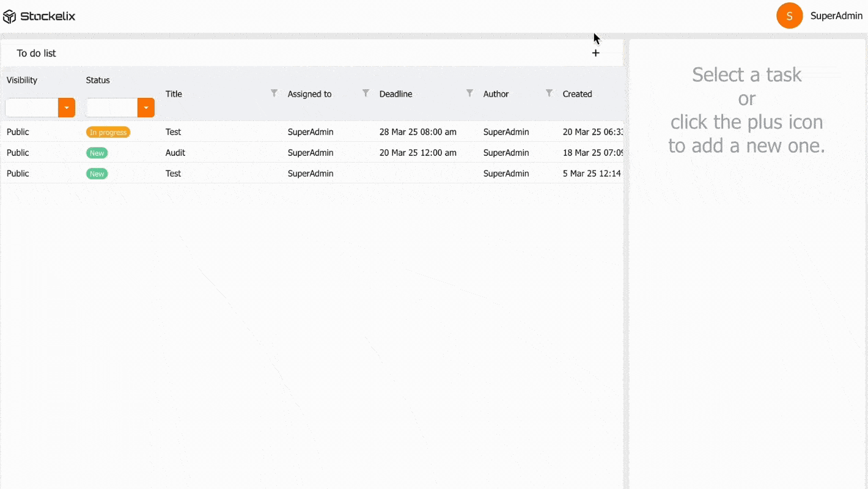This screenshot has width=868, height=489.
Task: Open the Assigned to column filter
Action: click(366, 94)
